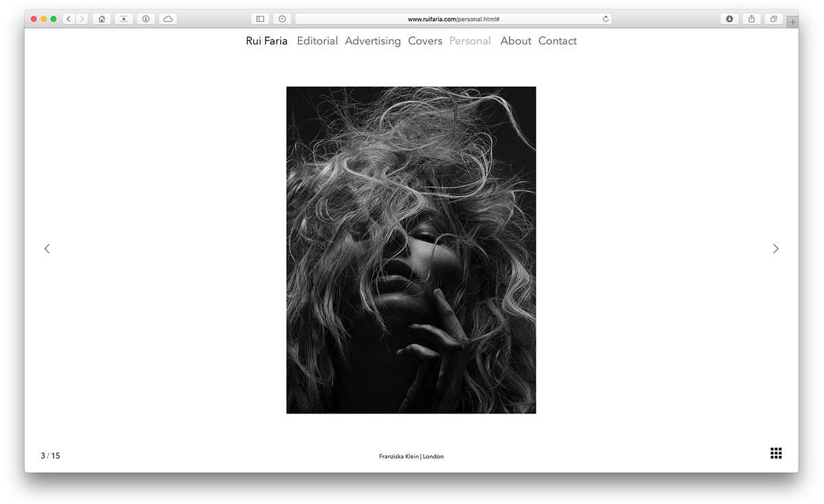Show downloads via down-arrow icon
The image size is (824, 504).
(729, 19)
